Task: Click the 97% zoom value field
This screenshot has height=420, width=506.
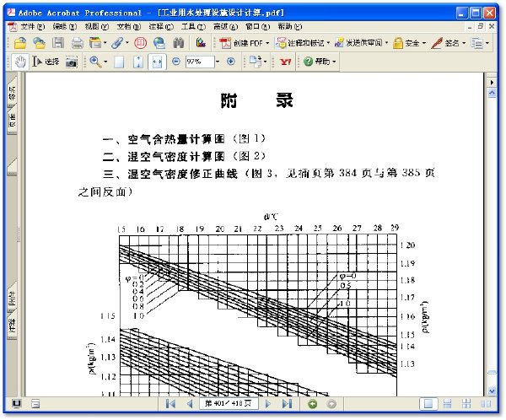Action: pyautogui.click(x=200, y=62)
